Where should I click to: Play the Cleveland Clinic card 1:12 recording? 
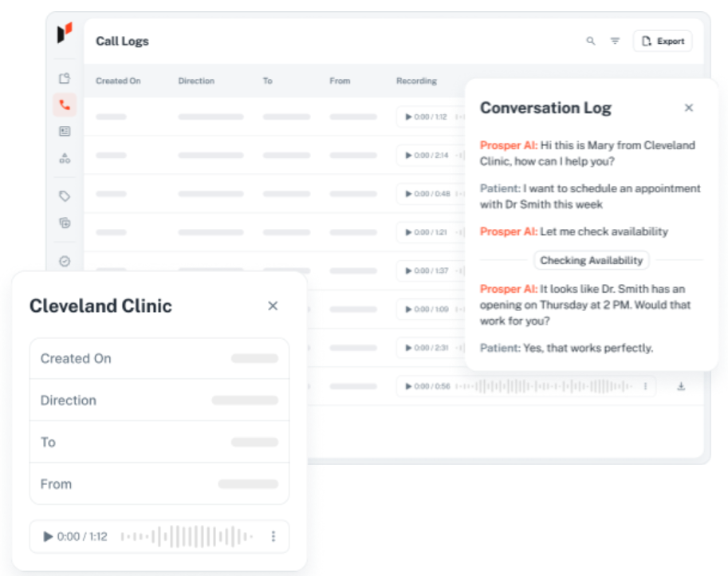coord(48,537)
